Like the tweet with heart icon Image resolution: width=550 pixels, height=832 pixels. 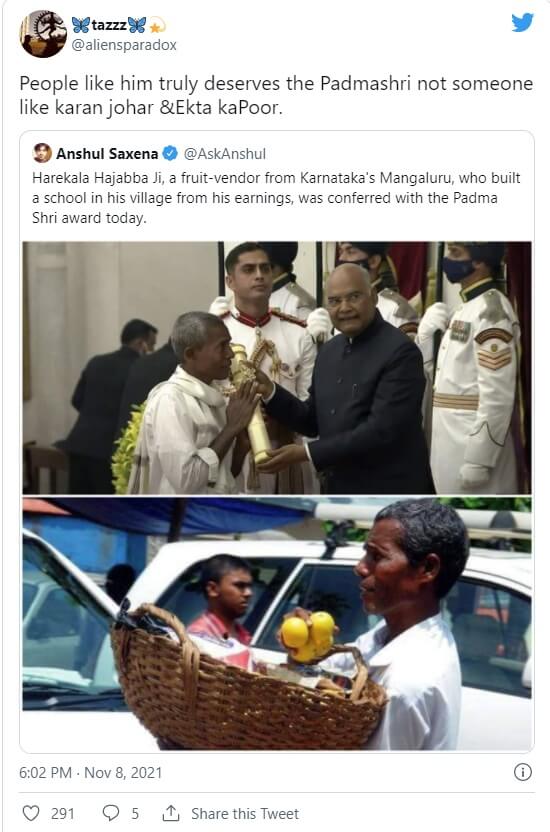(31, 813)
